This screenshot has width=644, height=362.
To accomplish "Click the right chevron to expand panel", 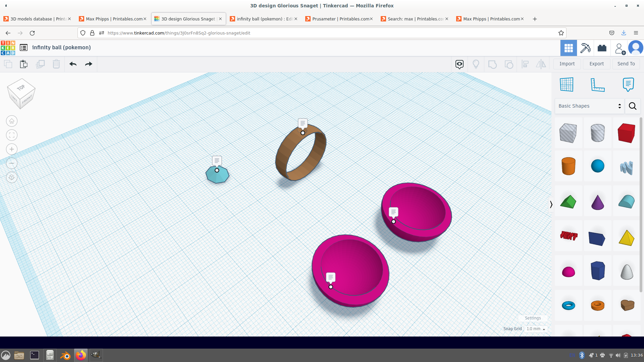I will tap(550, 204).
